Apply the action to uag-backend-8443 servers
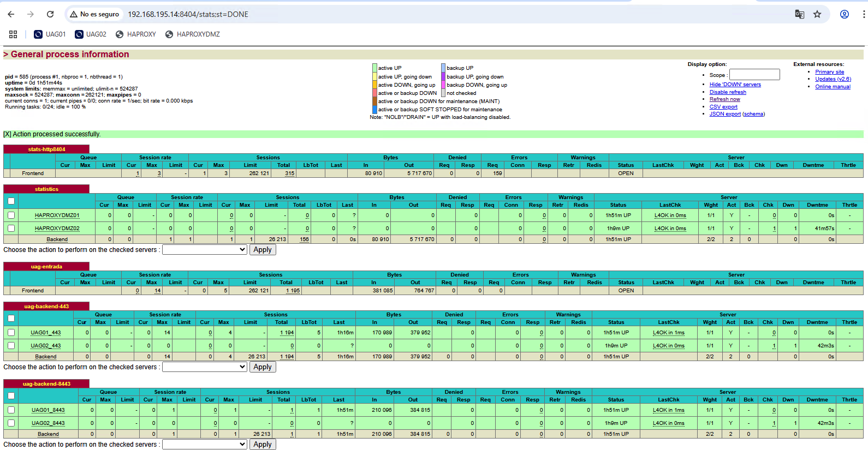 tap(263, 445)
